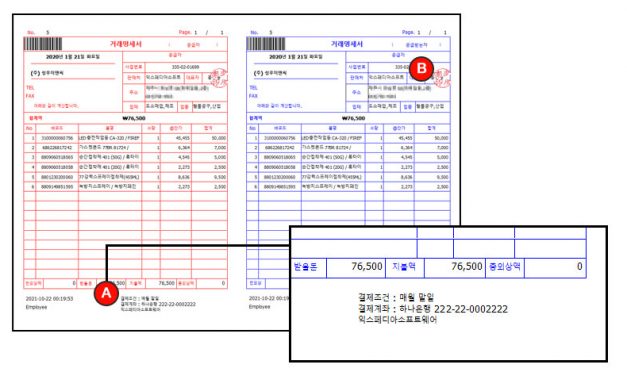Click the 지불액 label in the callout
Viewport: 627px width, 376px height.
[x=404, y=267]
